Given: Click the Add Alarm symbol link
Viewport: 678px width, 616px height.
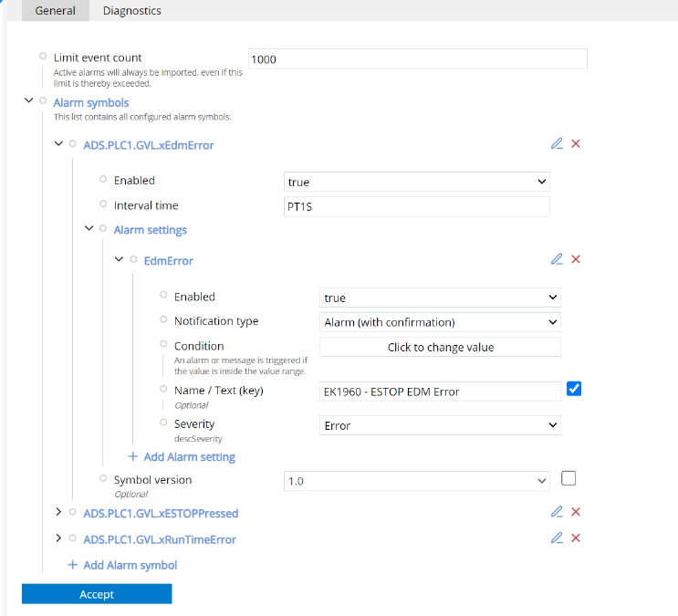Looking at the screenshot, I should 130,565.
